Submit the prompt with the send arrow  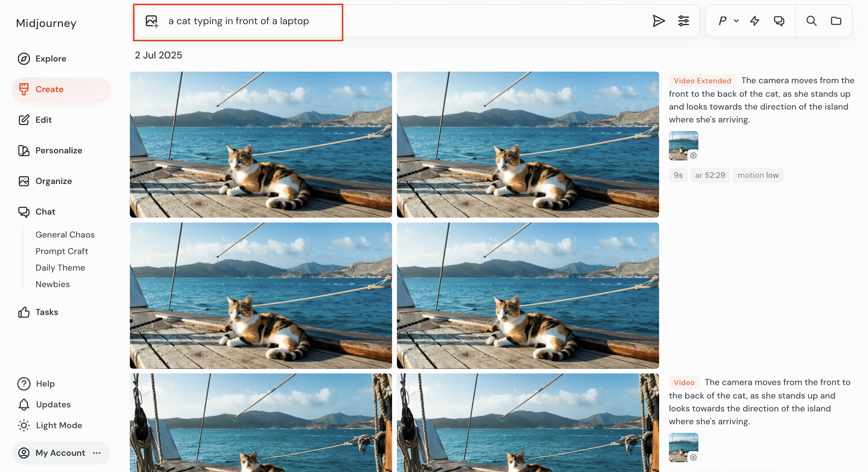pyautogui.click(x=659, y=21)
